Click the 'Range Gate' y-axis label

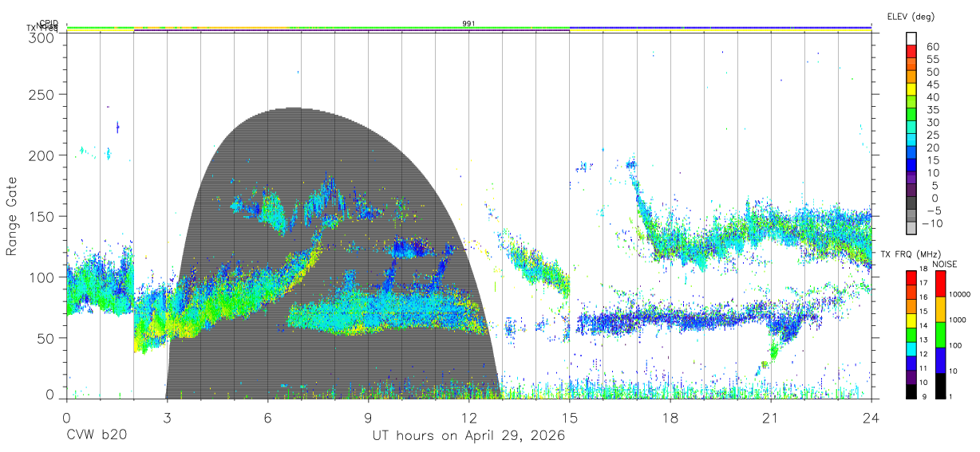point(12,216)
